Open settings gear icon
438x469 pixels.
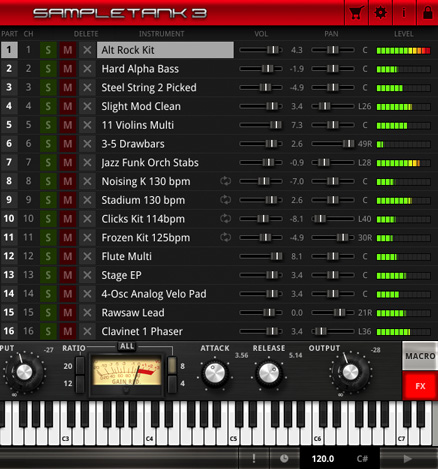click(380, 13)
